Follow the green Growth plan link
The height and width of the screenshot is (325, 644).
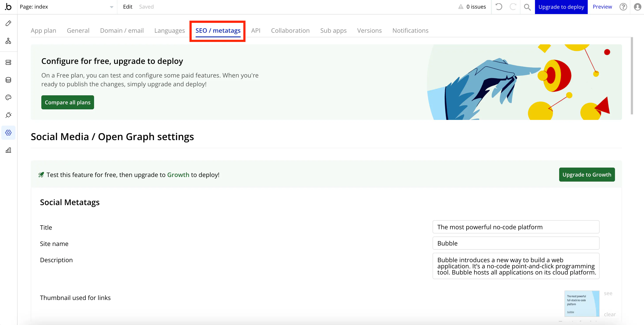click(x=178, y=175)
